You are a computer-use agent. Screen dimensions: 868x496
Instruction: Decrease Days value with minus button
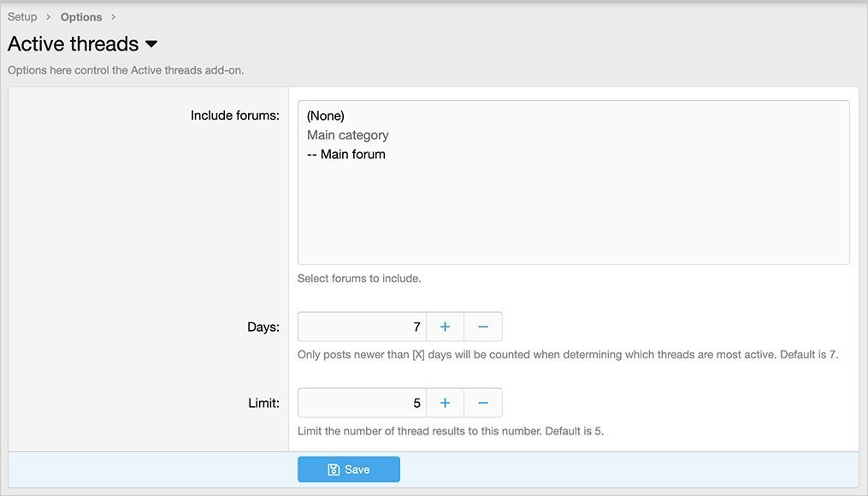click(x=483, y=327)
